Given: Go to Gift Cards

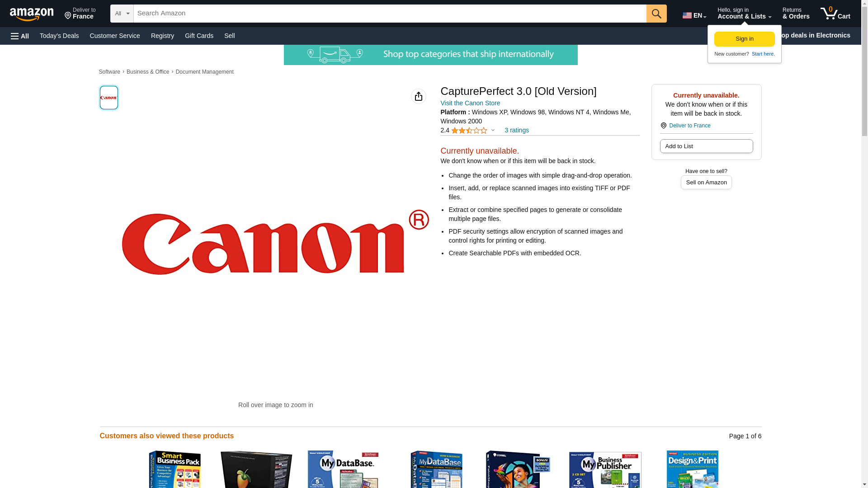Looking at the screenshot, I should 199,36.
